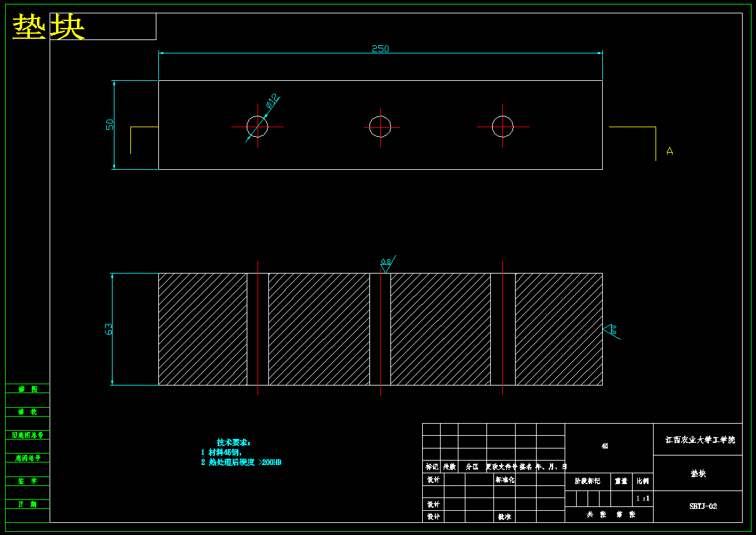Image resolution: width=756 pixels, height=535 pixels.
Task: Select the 阶段标记 header cell
Action: point(588,482)
